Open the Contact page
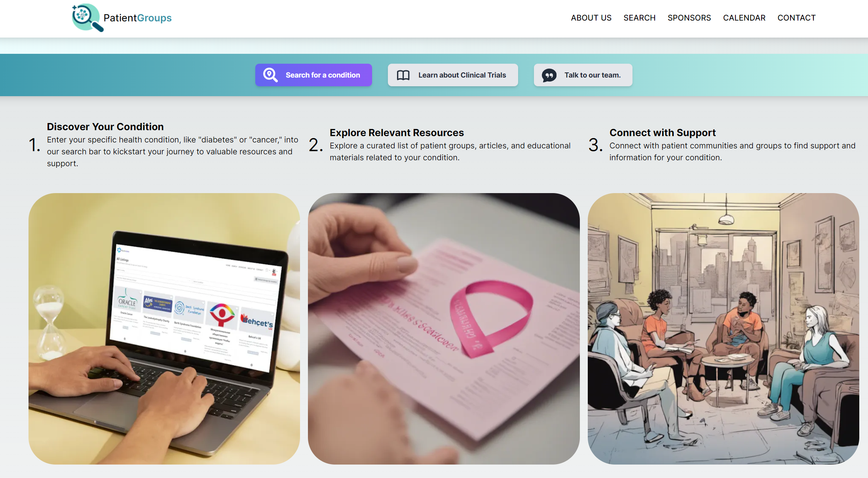The height and width of the screenshot is (478, 868). (x=796, y=18)
